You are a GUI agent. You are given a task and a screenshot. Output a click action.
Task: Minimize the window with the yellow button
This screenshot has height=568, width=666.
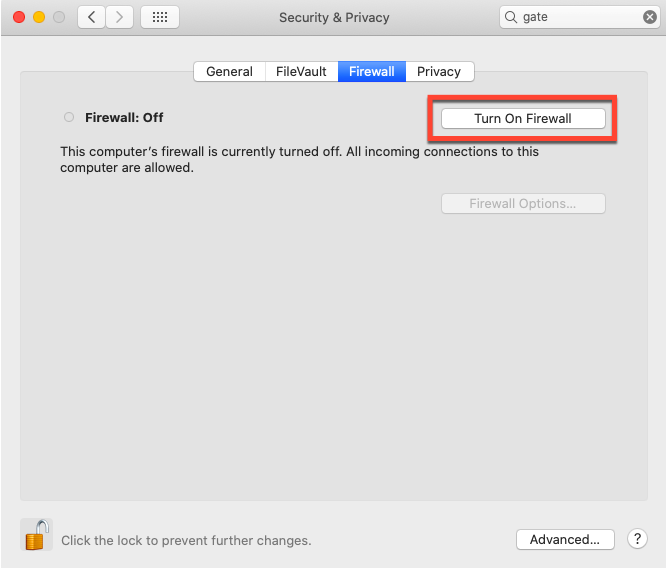(x=39, y=17)
